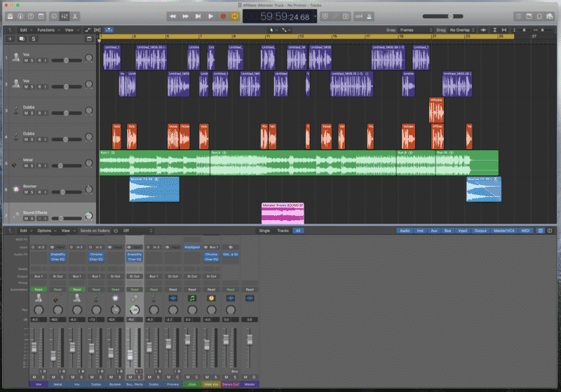Click the Rewind transport button
561x392 pixels.
point(173,16)
